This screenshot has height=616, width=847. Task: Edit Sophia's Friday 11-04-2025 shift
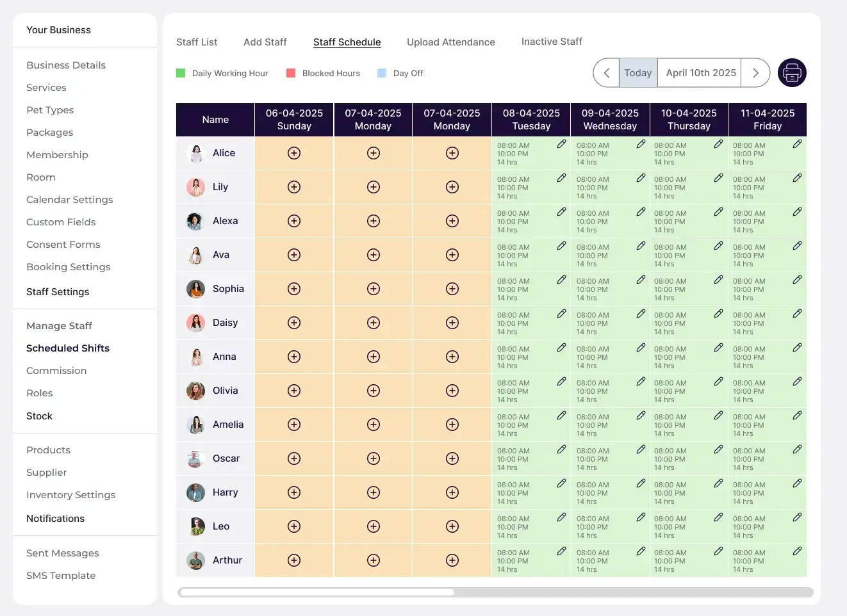point(797,280)
